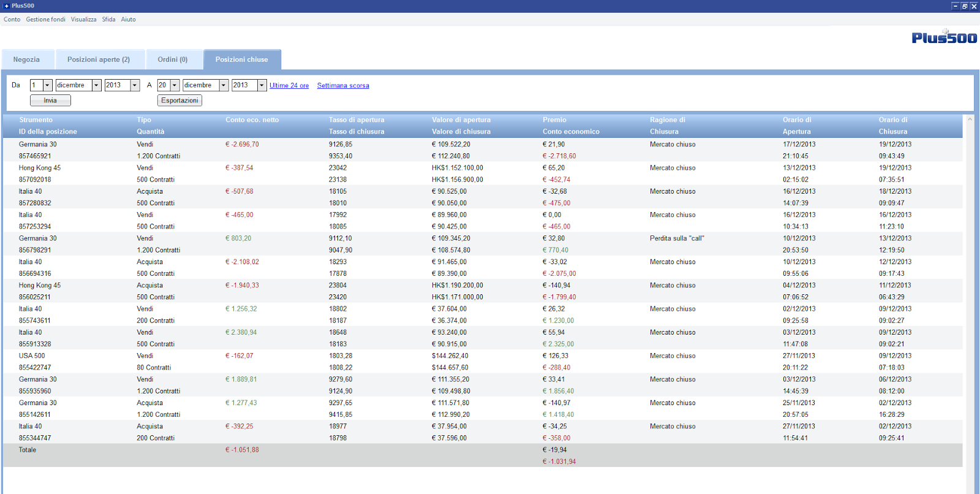Click the Conto eco. netto column header
The image size is (980, 494).
252,120
